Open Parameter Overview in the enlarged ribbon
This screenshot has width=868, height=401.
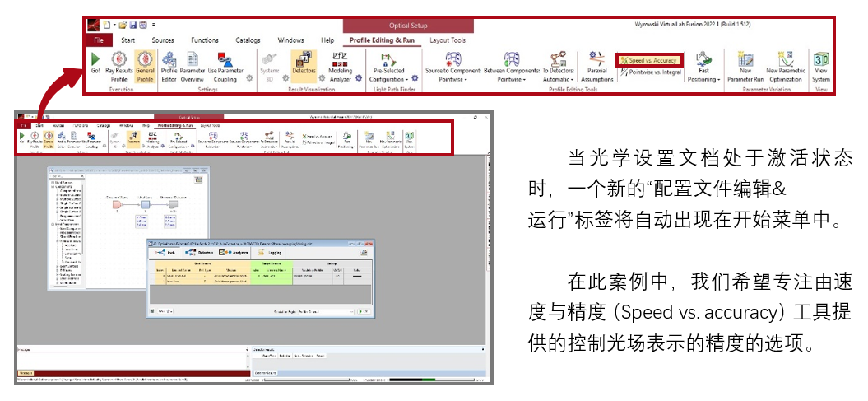click(192, 67)
